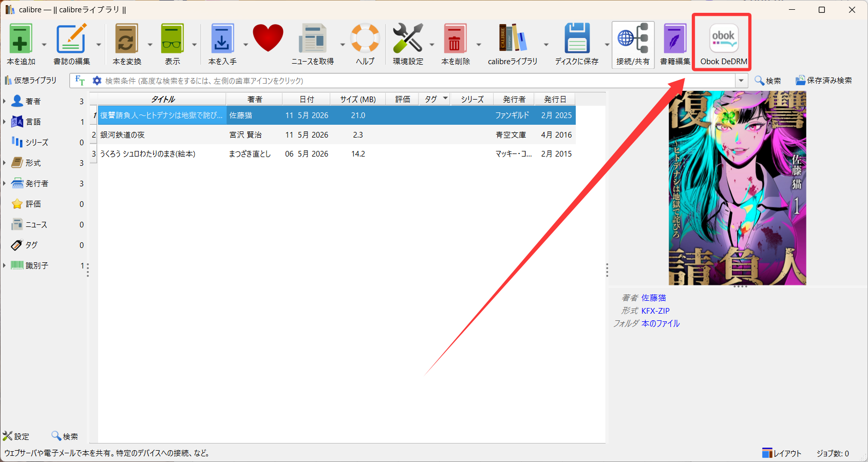Viewport: 868px width, 462px height.
Task: Open dropdown arrow next to ディスクに保存
Action: 607,45
